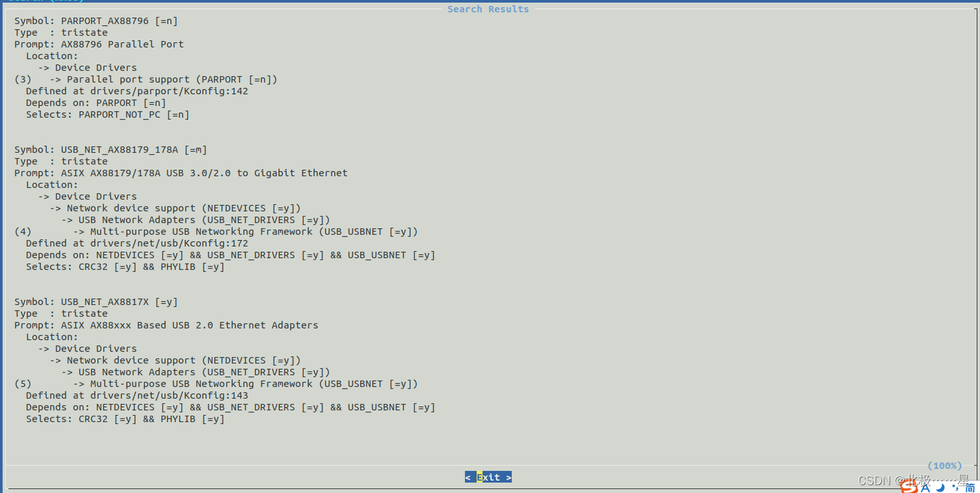Click 'Defined at drivers/net/usb/Kconfig:143'
Image resolution: width=980 pixels, height=493 pixels.
point(137,395)
